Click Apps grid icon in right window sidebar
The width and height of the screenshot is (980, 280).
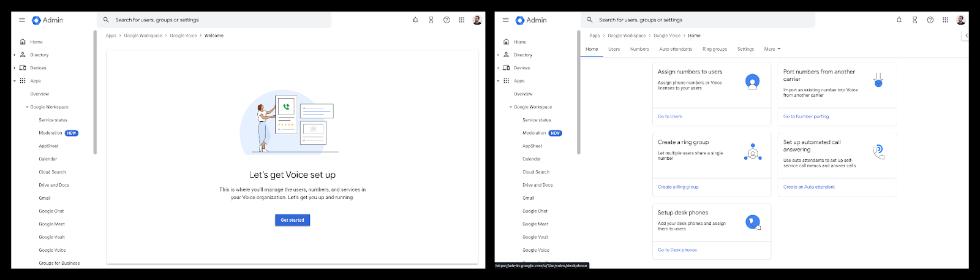coord(507,81)
